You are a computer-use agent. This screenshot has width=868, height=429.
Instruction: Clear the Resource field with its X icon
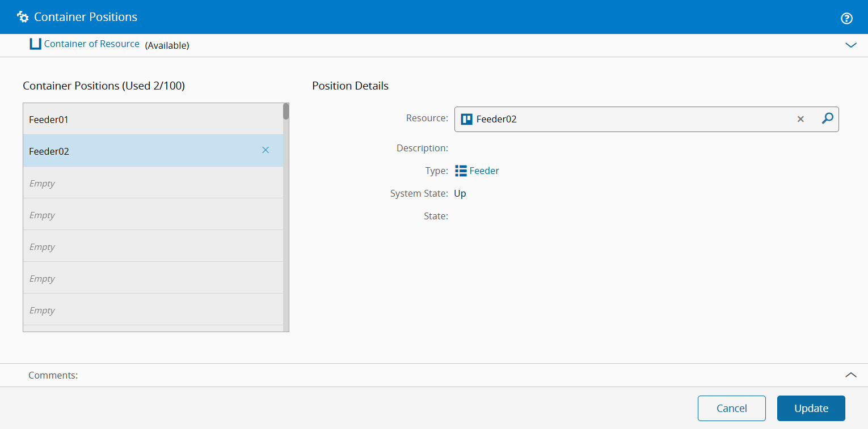coord(800,119)
